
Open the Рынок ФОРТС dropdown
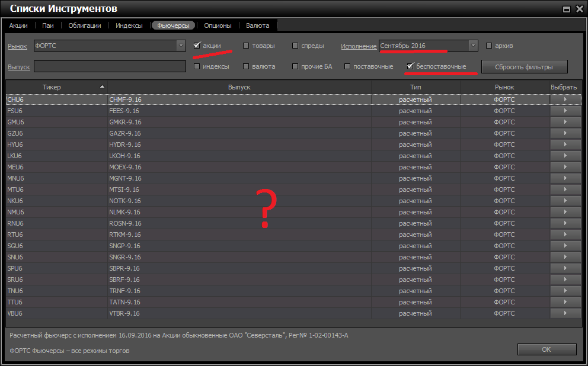coord(181,46)
